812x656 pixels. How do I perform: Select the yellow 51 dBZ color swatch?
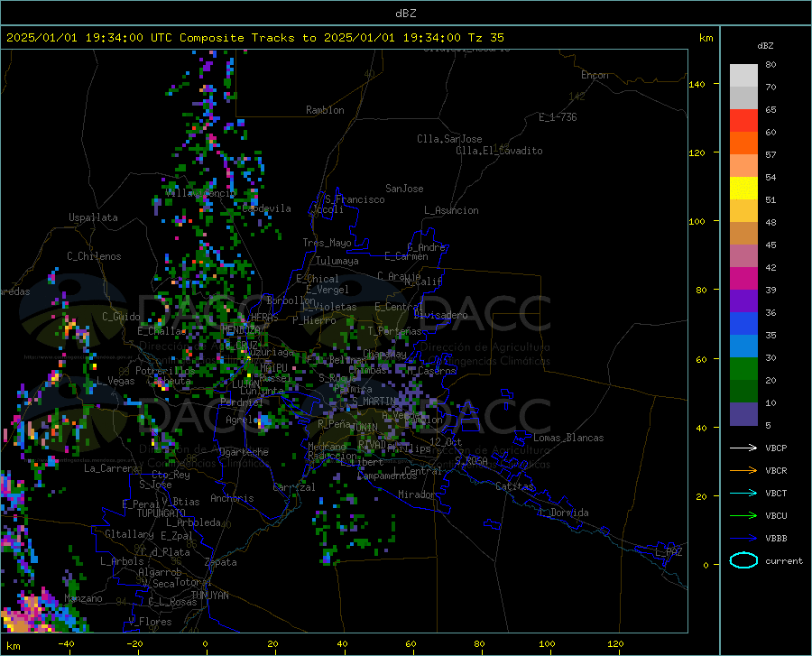point(743,189)
